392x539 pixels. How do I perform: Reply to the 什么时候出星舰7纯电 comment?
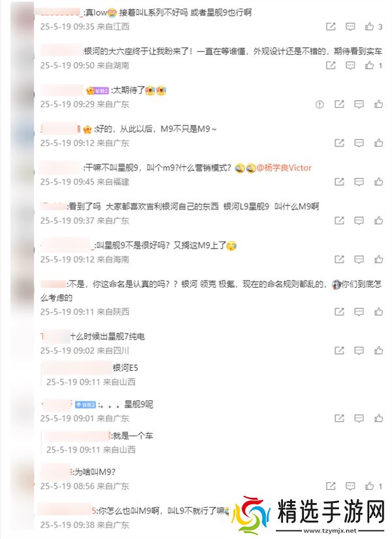coord(359,351)
